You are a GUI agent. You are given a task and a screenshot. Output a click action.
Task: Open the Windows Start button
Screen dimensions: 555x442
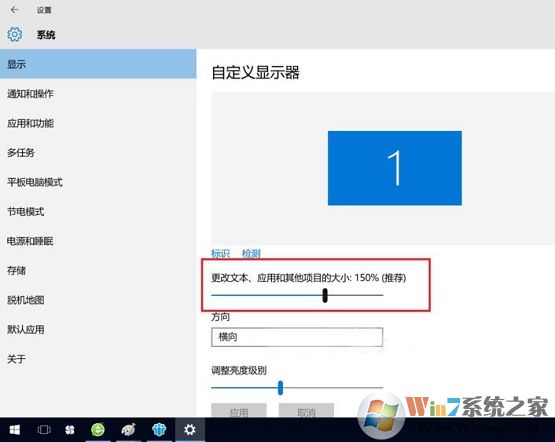pyautogui.click(x=15, y=430)
